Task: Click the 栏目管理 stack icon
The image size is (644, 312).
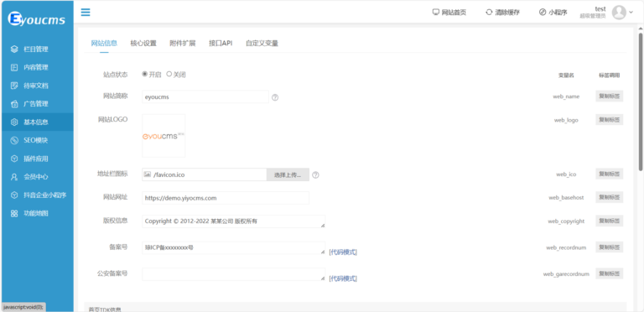Action: tap(14, 49)
